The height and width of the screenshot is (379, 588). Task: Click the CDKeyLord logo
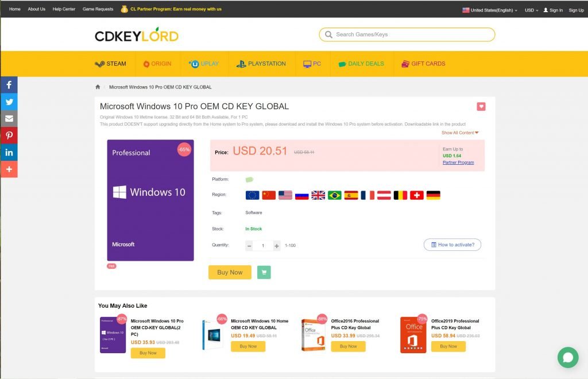[x=137, y=35]
